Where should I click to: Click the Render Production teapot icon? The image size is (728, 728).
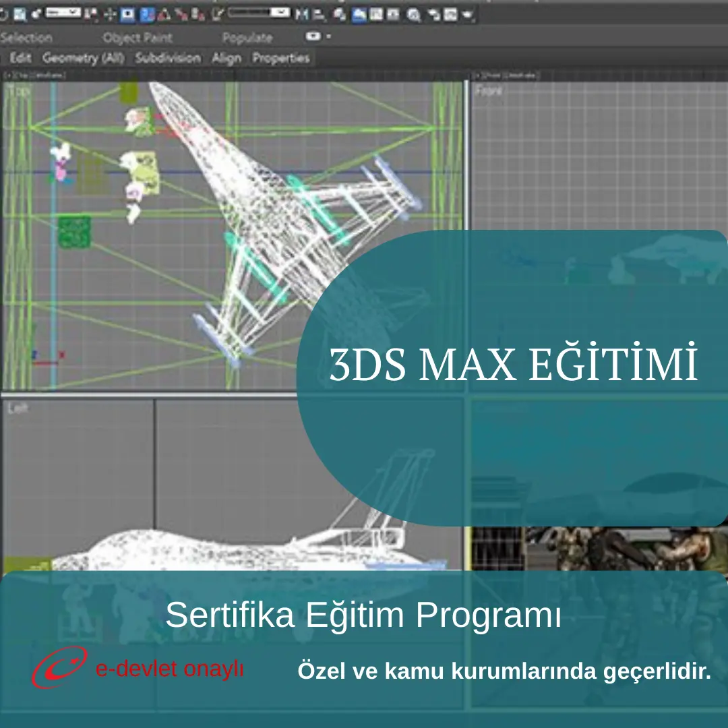467,16
